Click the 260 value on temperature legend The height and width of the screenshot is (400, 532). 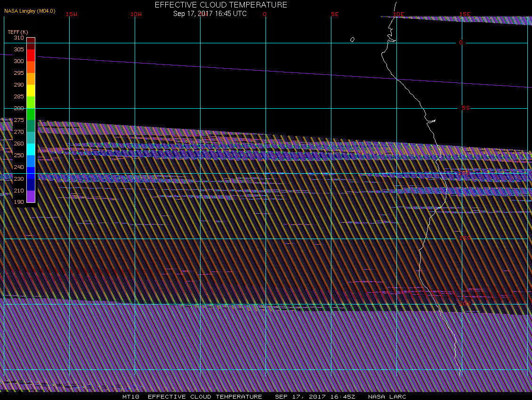(x=19, y=144)
